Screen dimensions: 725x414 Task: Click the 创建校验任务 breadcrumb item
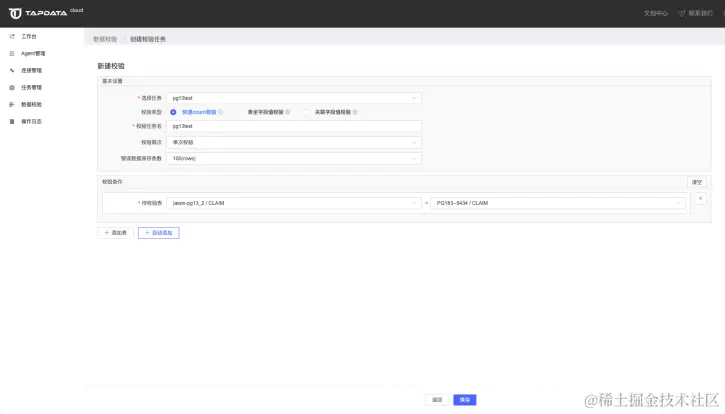click(x=148, y=39)
